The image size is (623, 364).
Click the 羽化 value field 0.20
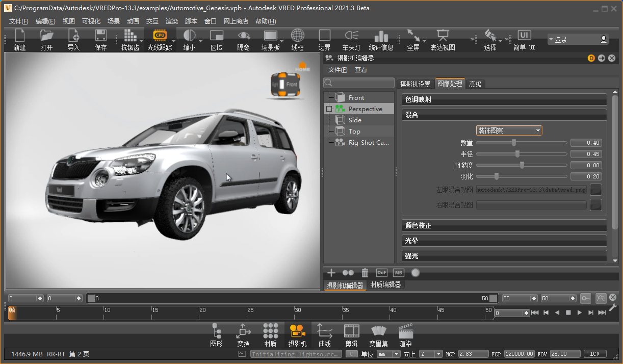(x=586, y=176)
